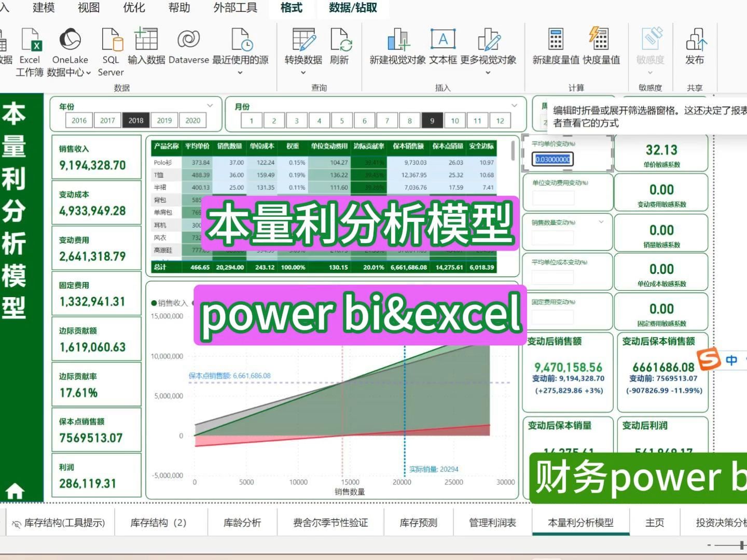Click the 销售收入 card value 9,194,328.70

pyautogui.click(x=92, y=165)
